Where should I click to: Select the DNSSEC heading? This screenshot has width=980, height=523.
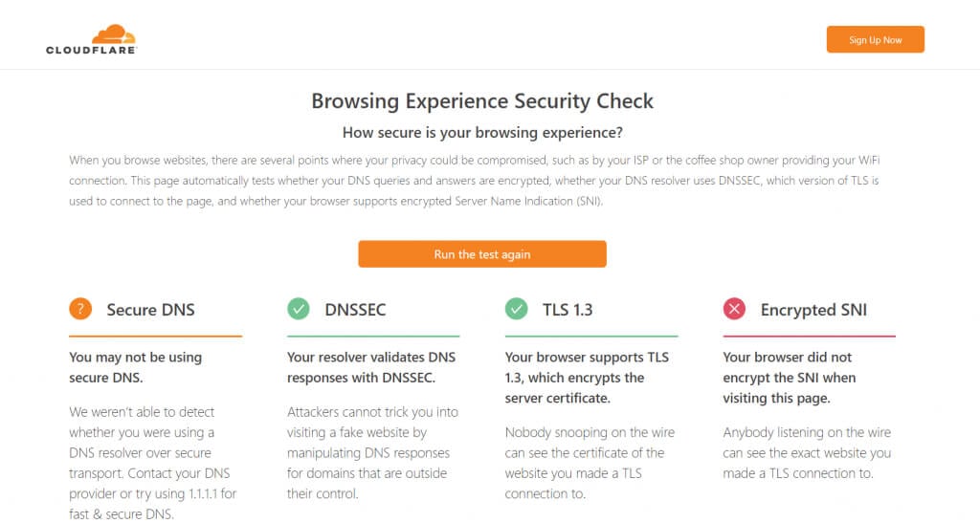[355, 310]
